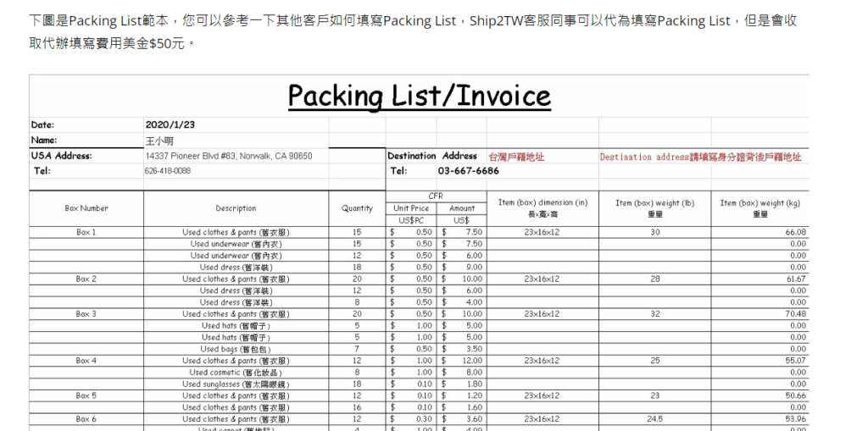This screenshot has height=431, width=868.
Task: Click the Description column header
Action: coord(236,208)
